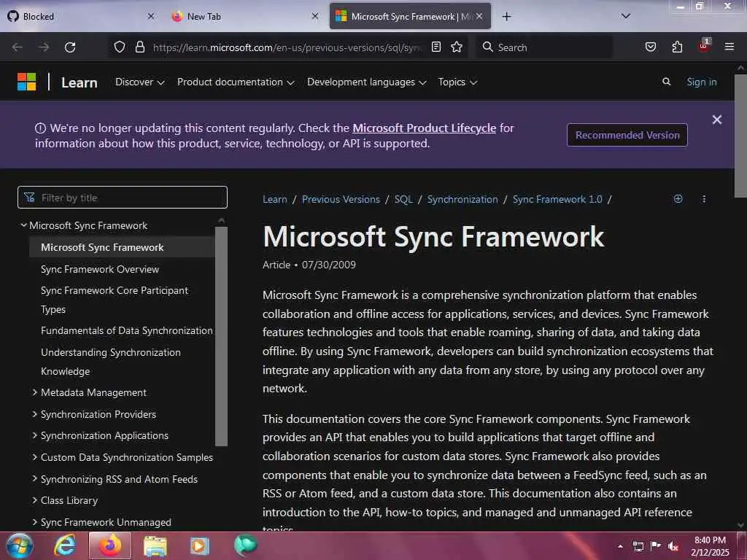This screenshot has height=560, width=747.
Task: Open the list all tabs chevron
Action: (x=625, y=16)
